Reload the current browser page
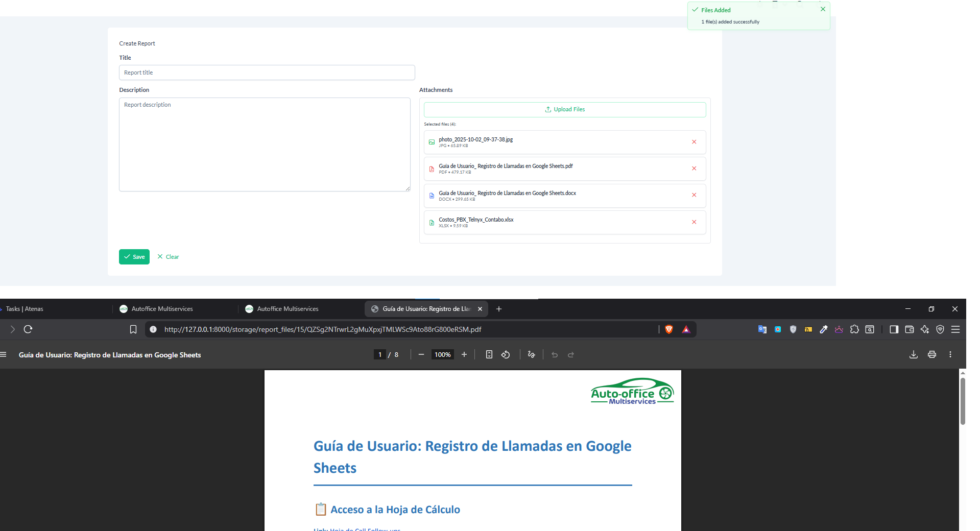 point(28,329)
